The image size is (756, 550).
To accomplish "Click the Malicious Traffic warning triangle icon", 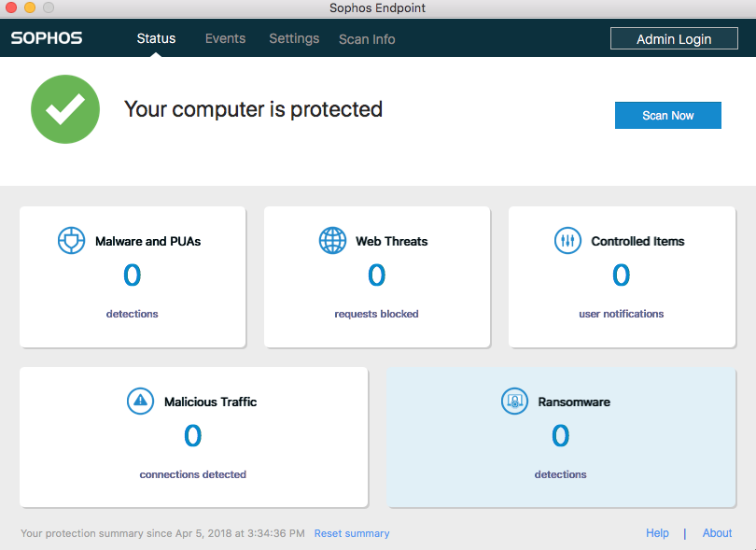I will 140,402.
